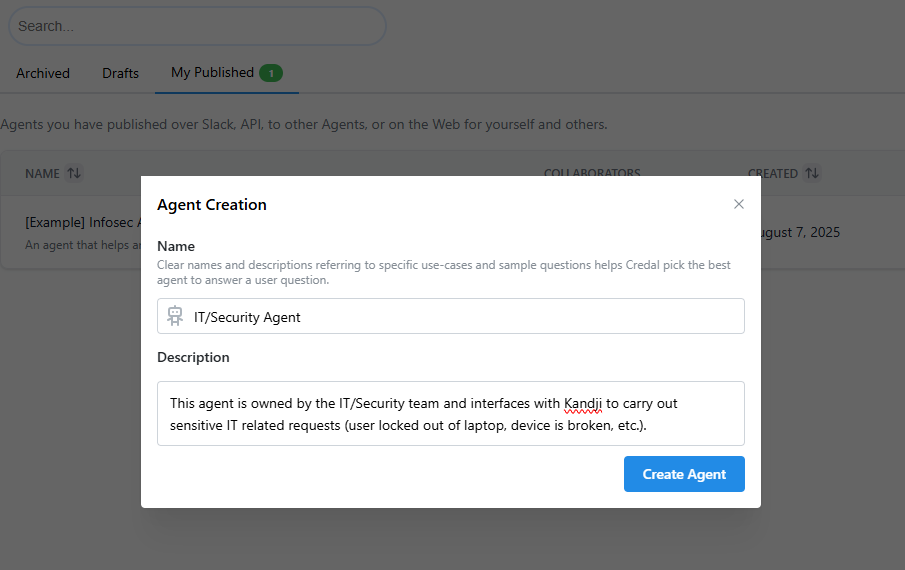Click the August 7, 2025 created date

coord(801,232)
